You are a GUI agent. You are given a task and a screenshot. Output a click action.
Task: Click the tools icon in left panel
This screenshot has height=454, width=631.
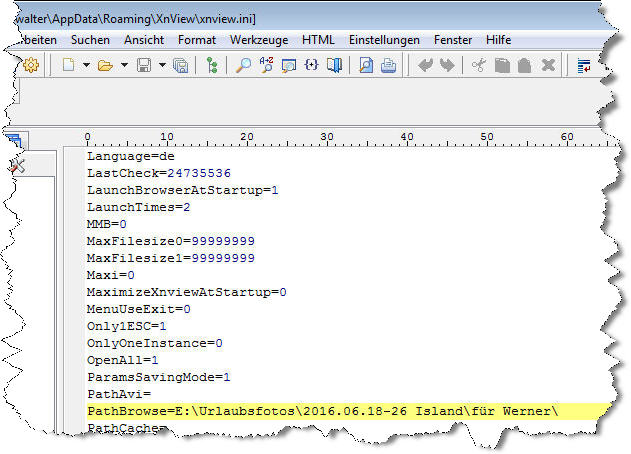point(17,166)
